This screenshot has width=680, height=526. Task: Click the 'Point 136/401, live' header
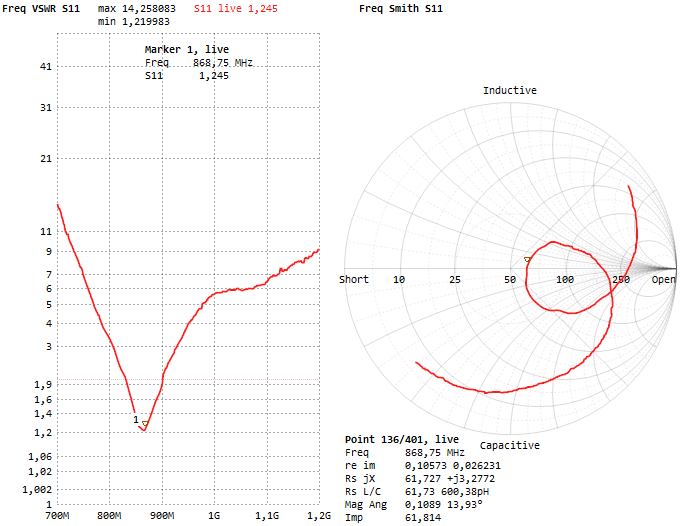point(401,439)
